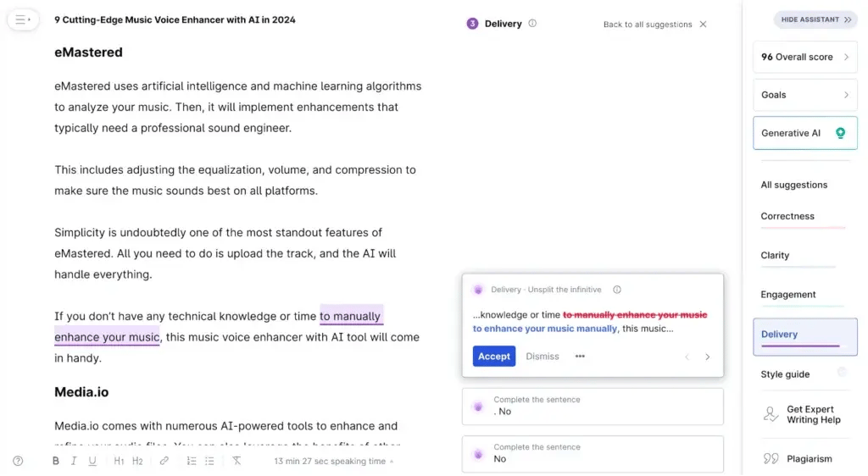
Task: Toggle the Style guide switch
Action: coord(841,373)
